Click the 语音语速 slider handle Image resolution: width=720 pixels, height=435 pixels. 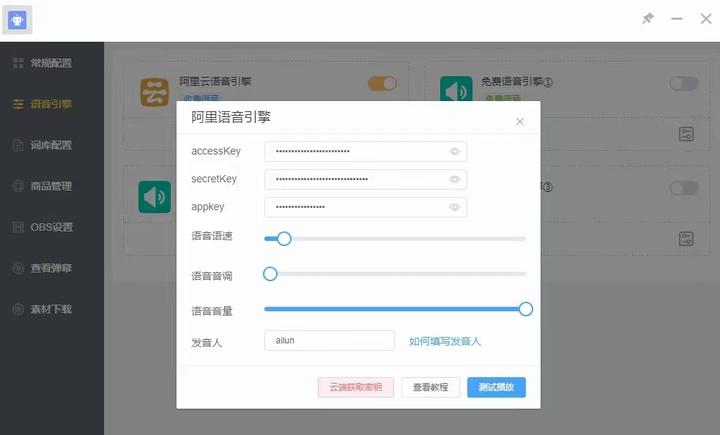tap(284, 238)
